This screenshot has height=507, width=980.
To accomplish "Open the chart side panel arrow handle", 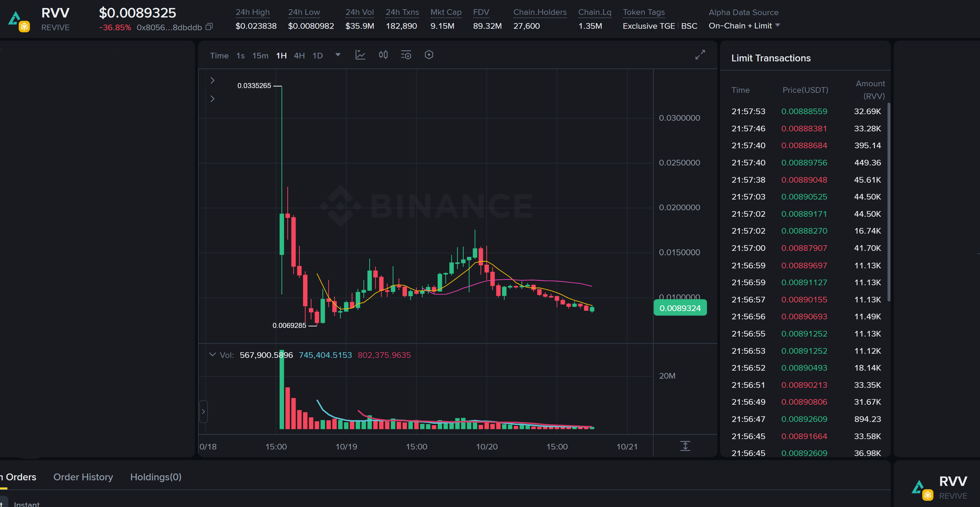I will [204, 412].
